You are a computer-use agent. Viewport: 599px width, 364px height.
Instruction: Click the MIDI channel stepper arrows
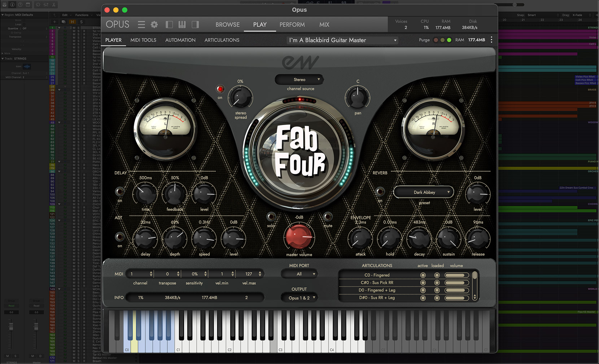click(151, 274)
